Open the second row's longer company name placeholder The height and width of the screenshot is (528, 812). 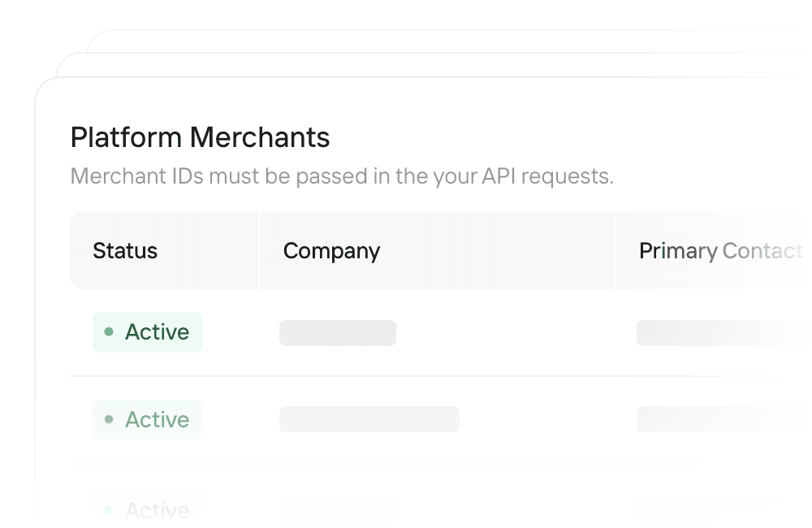click(x=369, y=419)
